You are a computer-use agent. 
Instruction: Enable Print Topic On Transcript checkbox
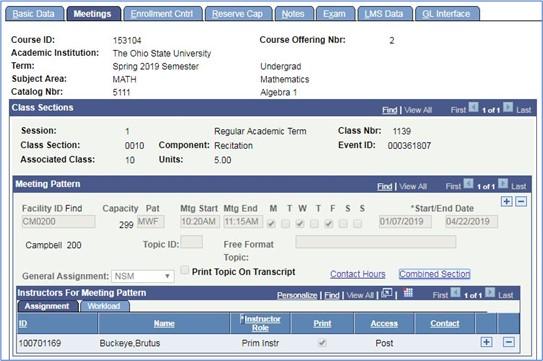pos(185,270)
